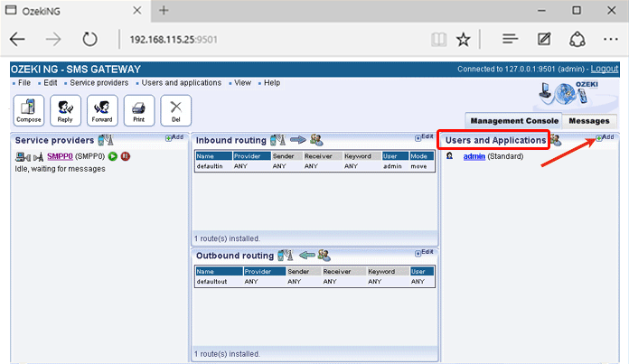This screenshot has width=629, height=364.
Task: Open the admin user link
Action: [474, 156]
